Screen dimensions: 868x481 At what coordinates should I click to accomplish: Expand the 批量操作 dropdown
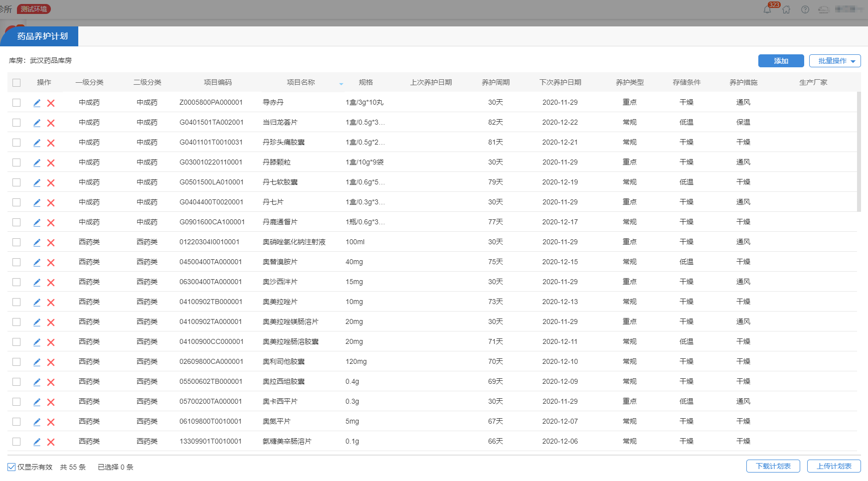coord(835,61)
